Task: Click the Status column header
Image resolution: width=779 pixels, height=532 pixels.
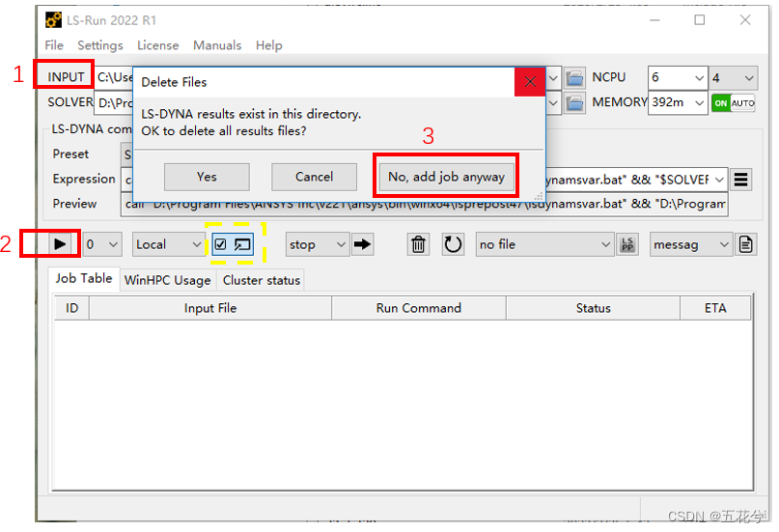Action: [x=593, y=308]
